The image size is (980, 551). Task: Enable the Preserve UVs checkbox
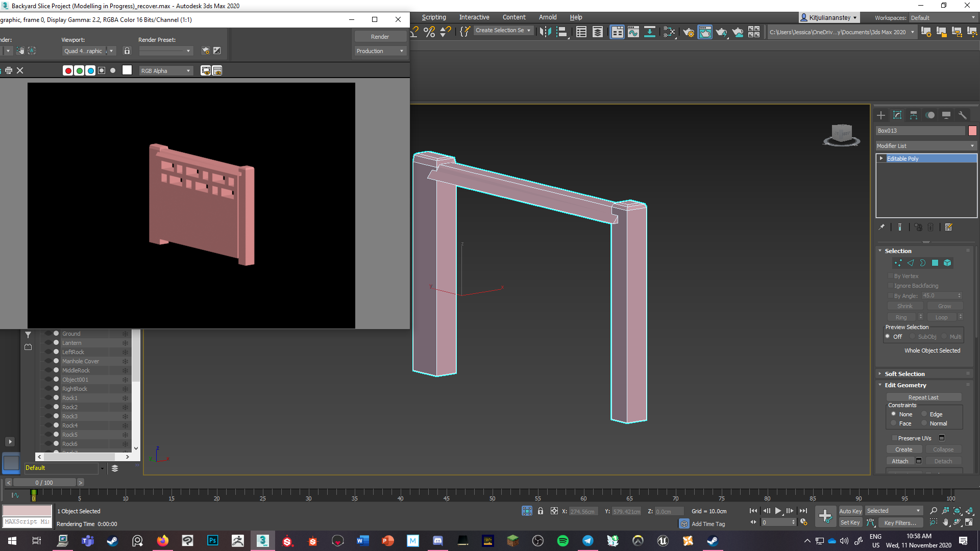tap(894, 438)
